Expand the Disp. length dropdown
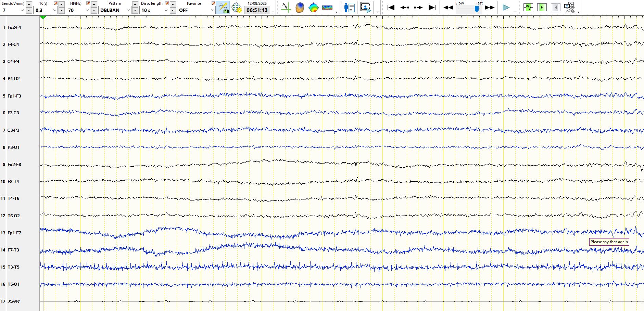Viewport: 644px width, 311px height. [x=166, y=10]
